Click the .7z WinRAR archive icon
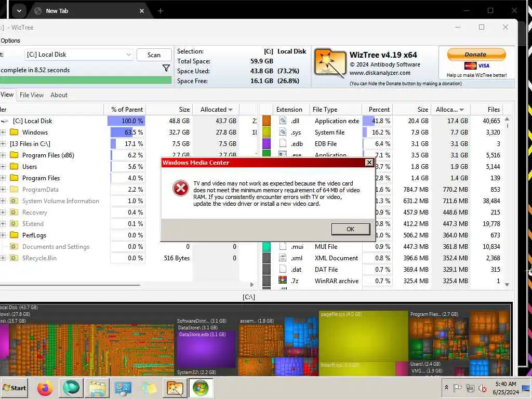 283,281
